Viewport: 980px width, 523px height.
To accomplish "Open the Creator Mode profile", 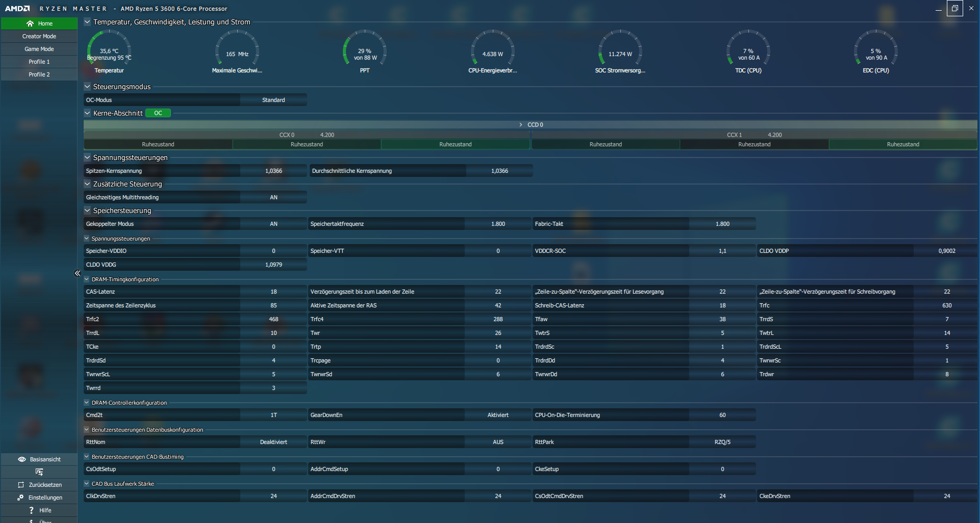I will (x=39, y=36).
